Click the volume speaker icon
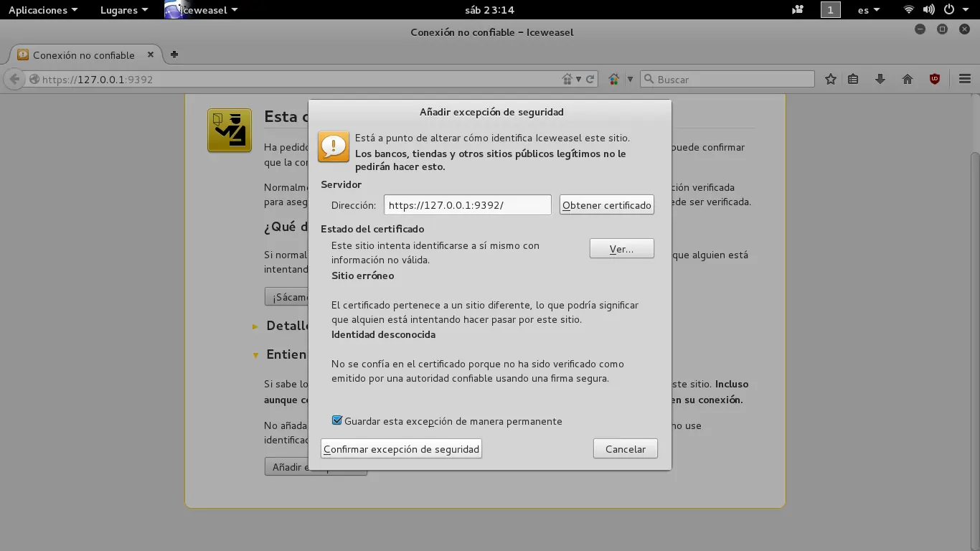The width and height of the screenshot is (980, 551). click(929, 10)
